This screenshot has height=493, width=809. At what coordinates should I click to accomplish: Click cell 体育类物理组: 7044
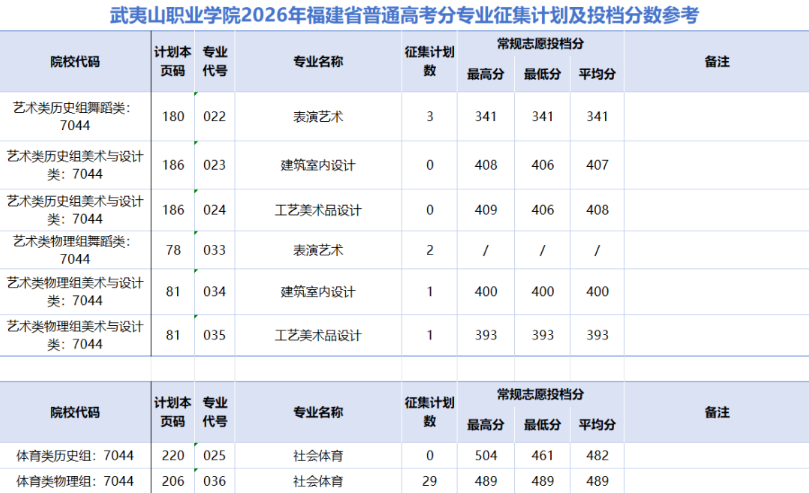[x=75, y=481]
